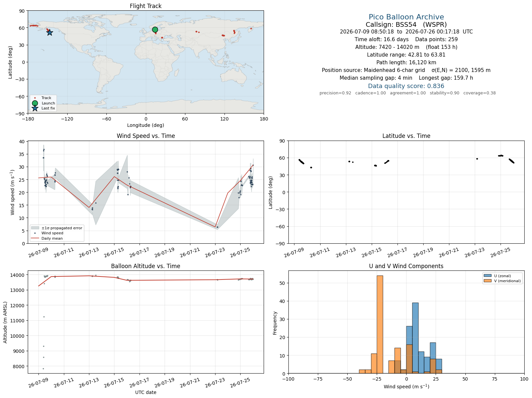Click the Pico Balloon Archive heading
Screen dimensions: 532x398
pyautogui.click(x=406, y=17)
